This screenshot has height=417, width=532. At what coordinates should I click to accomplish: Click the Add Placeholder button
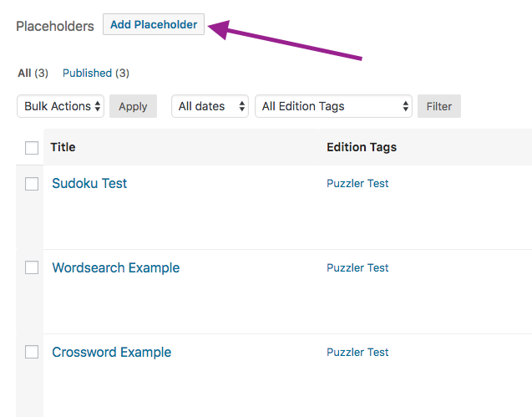tap(154, 24)
